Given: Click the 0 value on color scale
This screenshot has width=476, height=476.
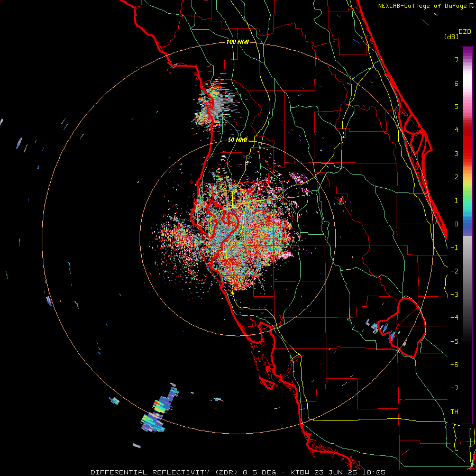Looking at the screenshot, I should [456, 224].
